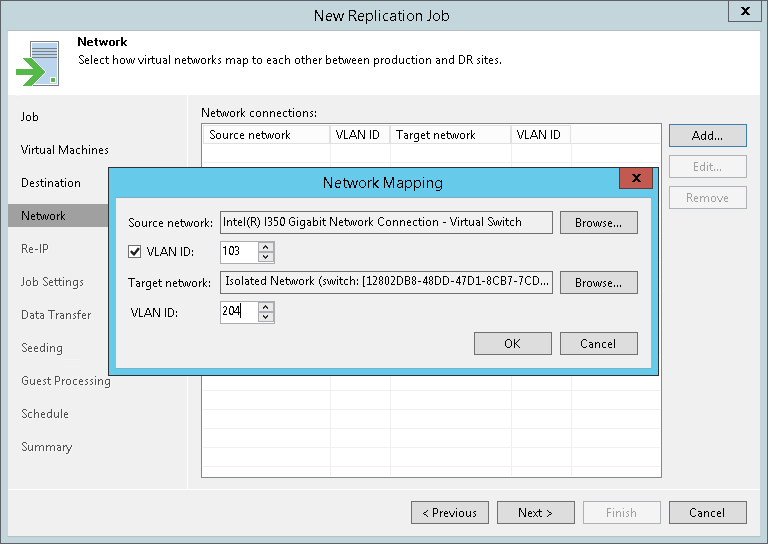This screenshot has width=768, height=544.
Task: Click VLAN ID header beside Source network
Action: pos(360,135)
